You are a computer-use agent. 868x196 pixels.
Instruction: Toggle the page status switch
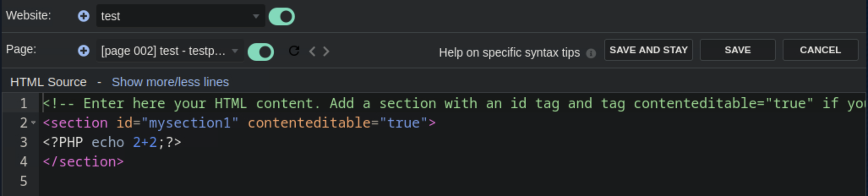pos(261,52)
